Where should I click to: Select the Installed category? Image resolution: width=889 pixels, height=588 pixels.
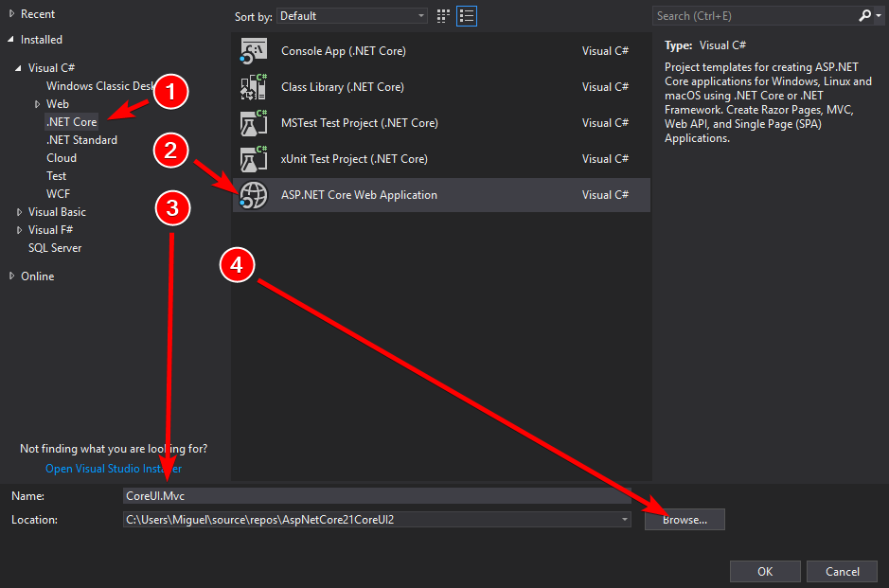[42, 40]
